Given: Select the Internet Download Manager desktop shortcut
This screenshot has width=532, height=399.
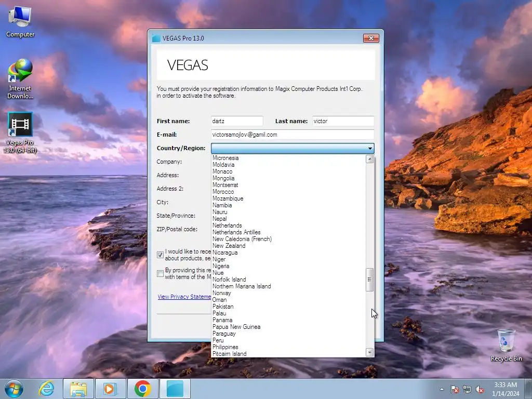Looking at the screenshot, I should (20, 79).
